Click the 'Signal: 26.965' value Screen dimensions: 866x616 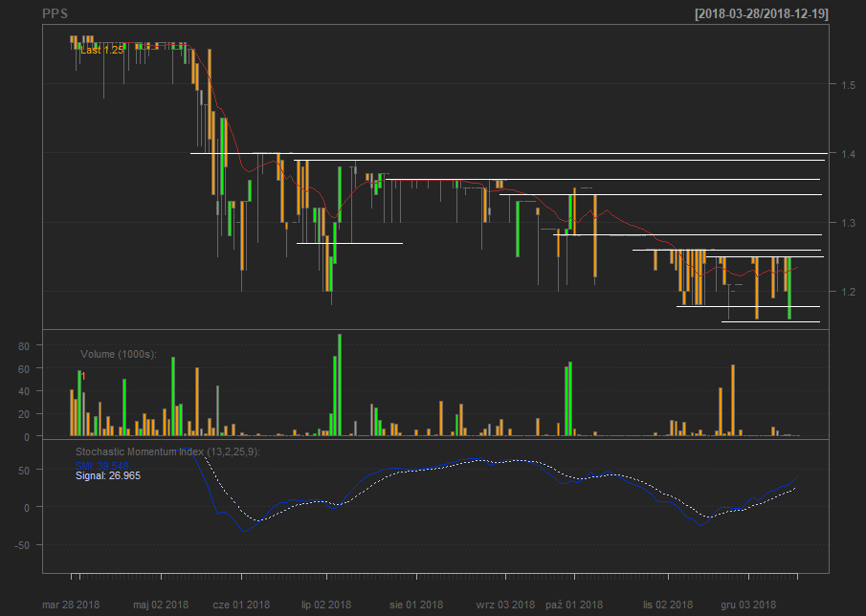click(x=108, y=475)
